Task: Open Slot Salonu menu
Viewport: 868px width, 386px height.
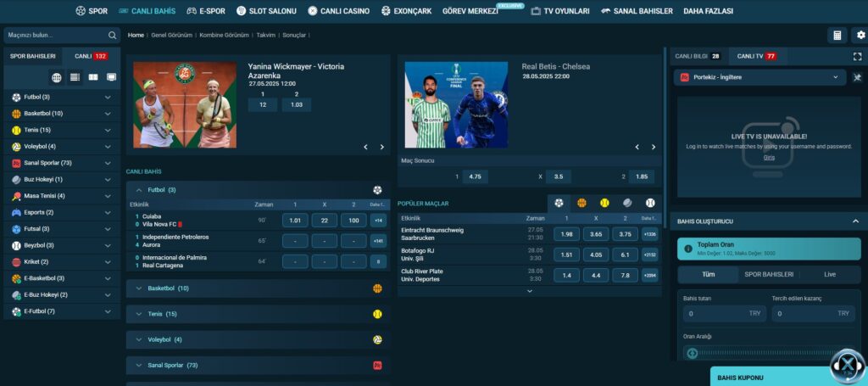Action: [266, 11]
